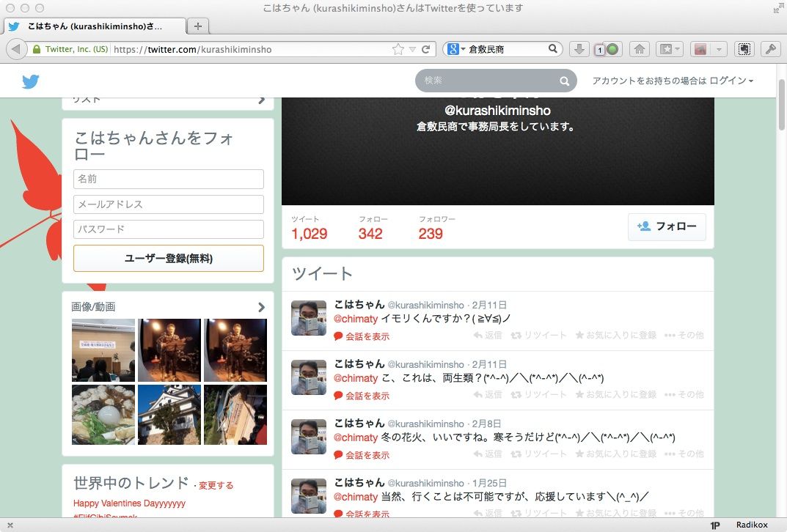Close the add-on bar with X
Viewport: 787px width, 532px height.
(10, 525)
